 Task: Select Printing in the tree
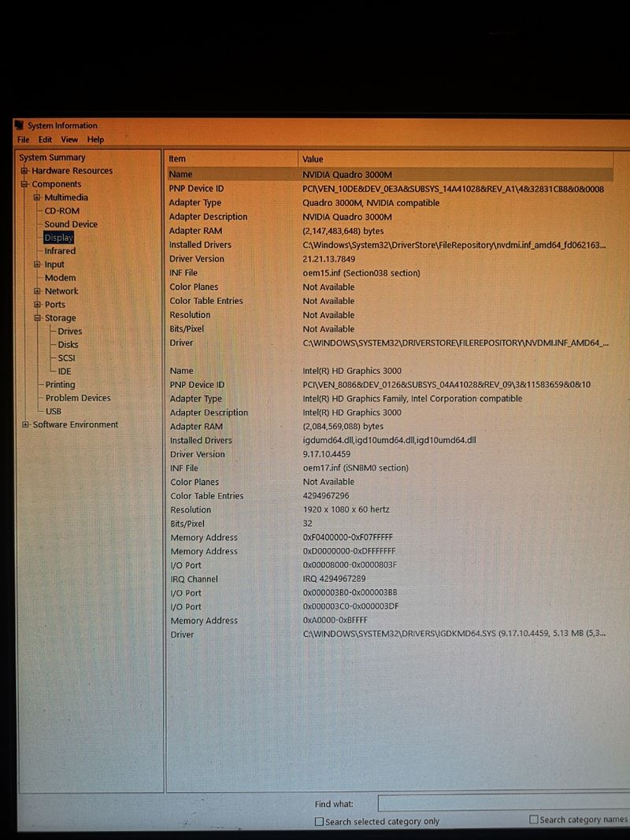click(x=60, y=385)
